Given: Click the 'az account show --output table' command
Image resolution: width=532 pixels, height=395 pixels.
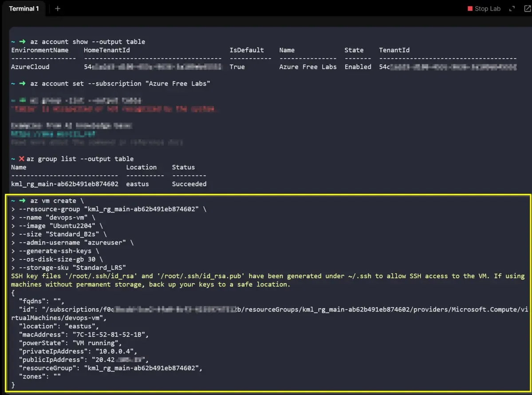Looking at the screenshot, I should [x=87, y=42].
